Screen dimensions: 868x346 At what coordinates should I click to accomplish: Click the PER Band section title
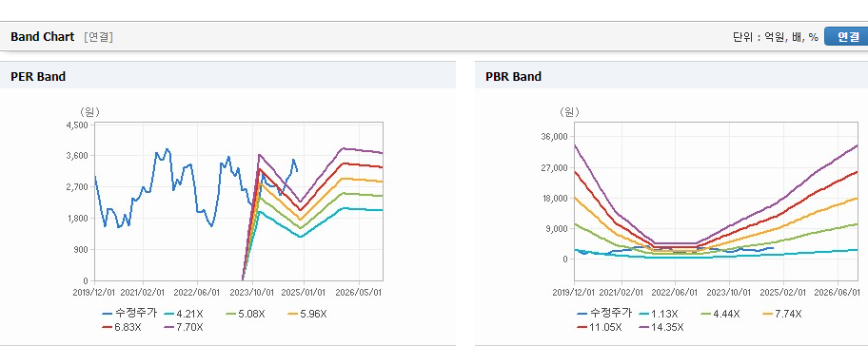pos(38,77)
